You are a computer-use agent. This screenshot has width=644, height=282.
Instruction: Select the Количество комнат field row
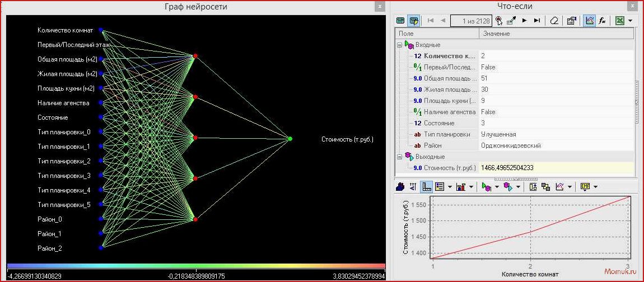click(515, 56)
